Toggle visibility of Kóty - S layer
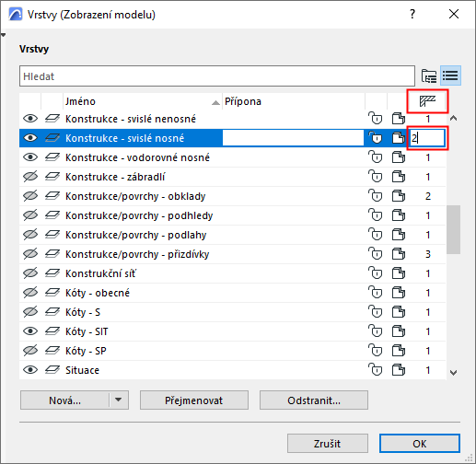476x464 pixels. click(x=30, y=312)
